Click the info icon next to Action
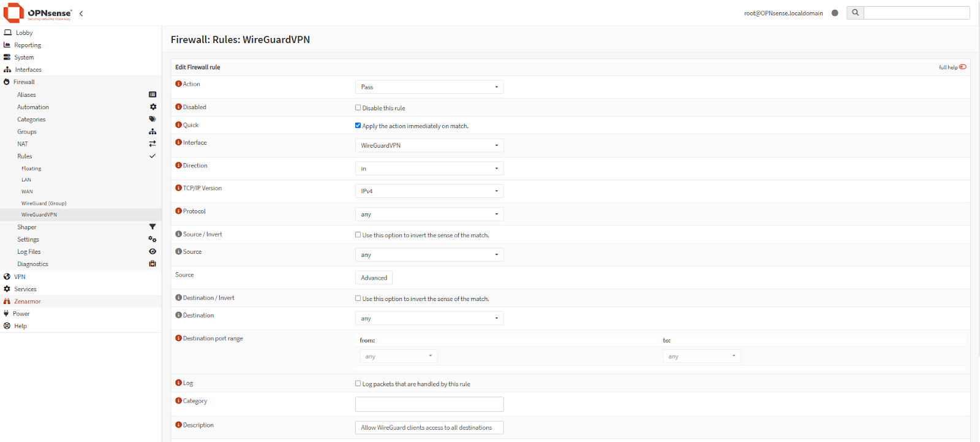The width and height of the screenshot is (980, 442). tap(179, 84)
